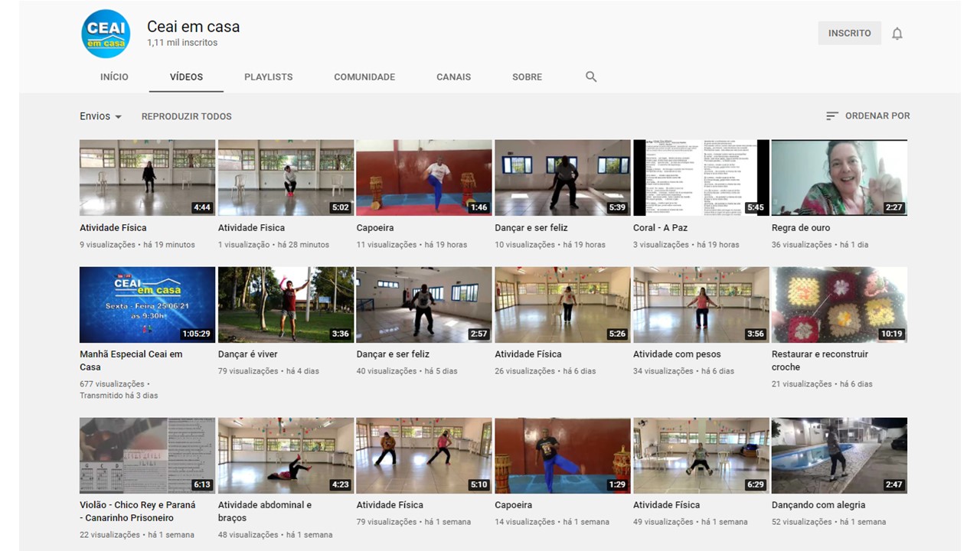This screenshot has width=980, height=551.
Task: Play the Capoeira thumbnail lasting 1:46
Action: pos(424,178)
